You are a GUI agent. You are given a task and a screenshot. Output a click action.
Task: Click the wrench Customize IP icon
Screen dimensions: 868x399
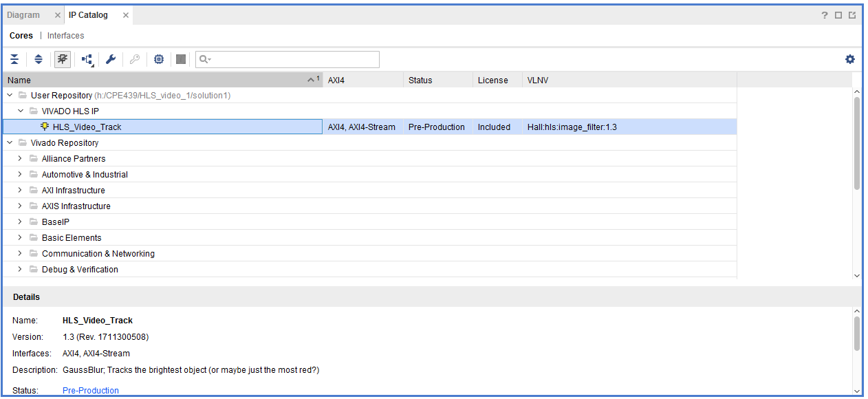click(110, 60)
